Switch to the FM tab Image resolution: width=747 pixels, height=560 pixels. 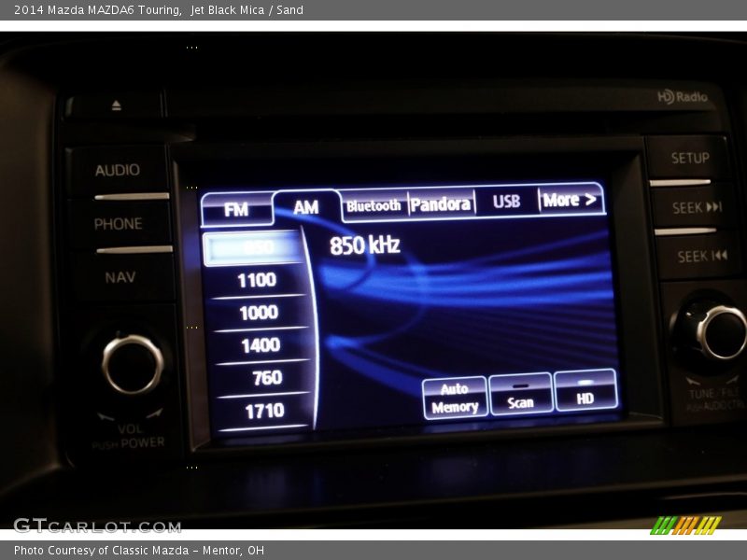(x=237, y=209)
